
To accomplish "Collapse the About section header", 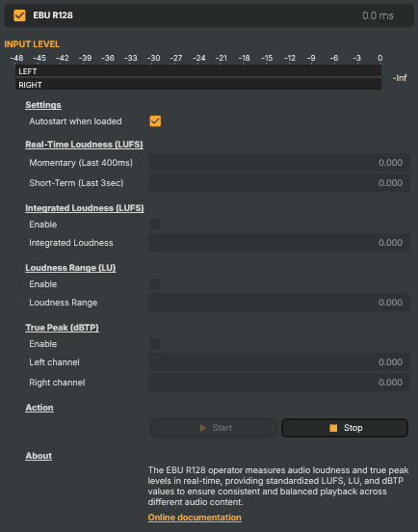I will 39,456.
